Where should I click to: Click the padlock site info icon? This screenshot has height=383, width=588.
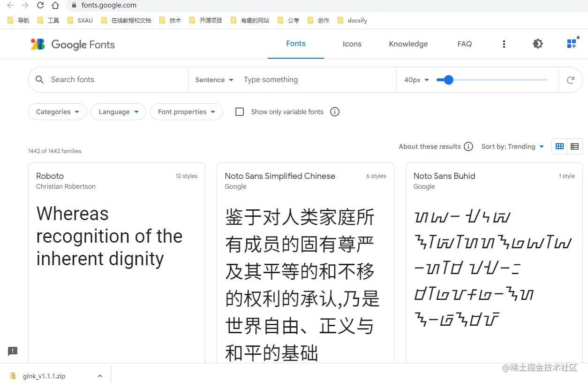click(x=74, y=6)
